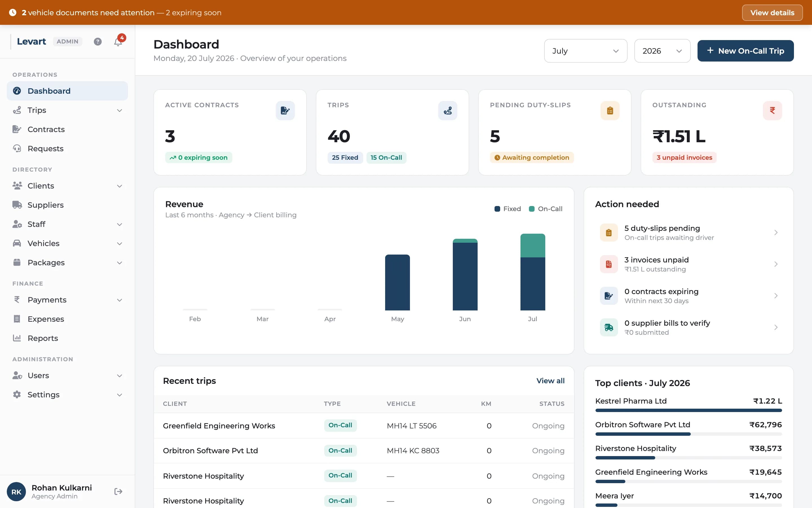Expand the Settings sidebar chevron
Screen dimensions: 812x508
(120, 395)
